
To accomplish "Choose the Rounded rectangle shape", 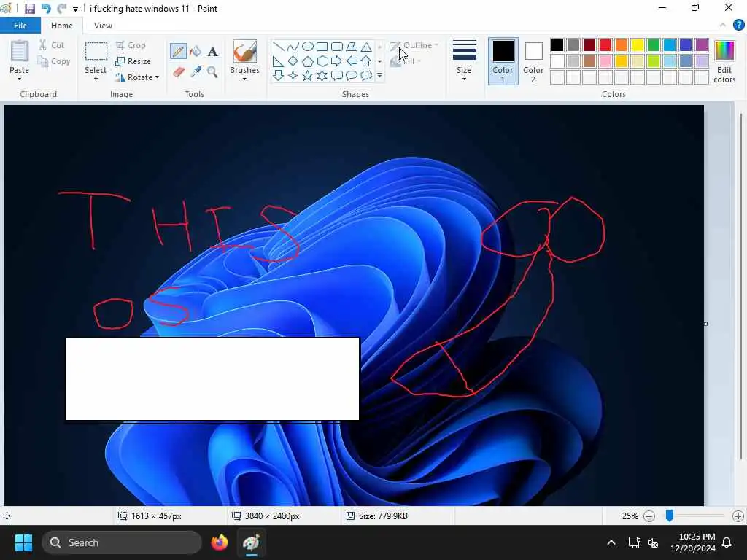I will 337,47.
